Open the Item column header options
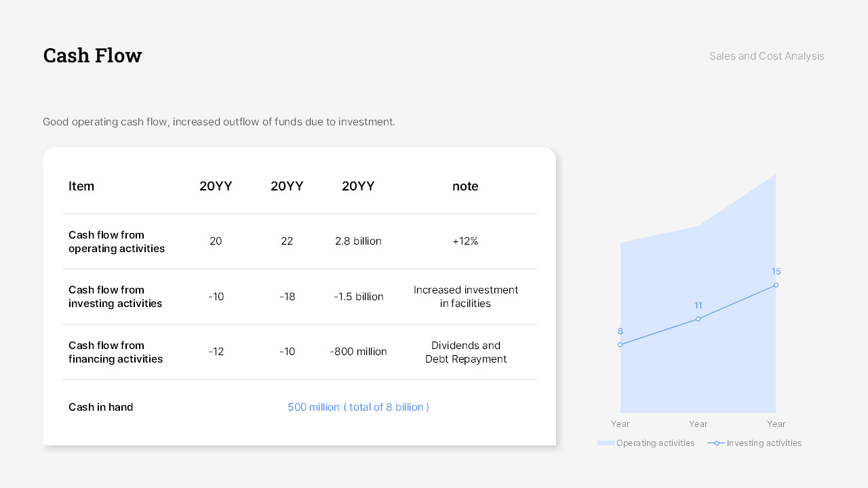The height and width of the screenshot is (488, 868). (81, 186)
